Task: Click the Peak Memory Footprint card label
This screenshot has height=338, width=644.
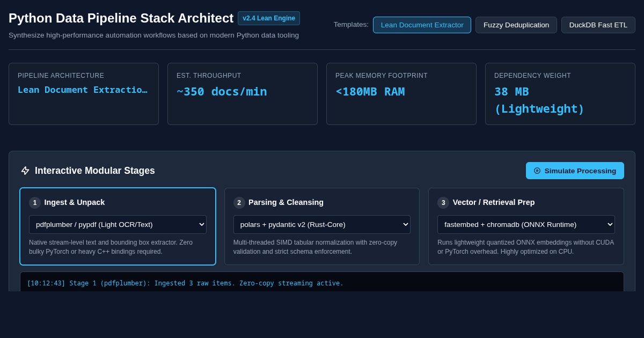Action: click(382, 76)
